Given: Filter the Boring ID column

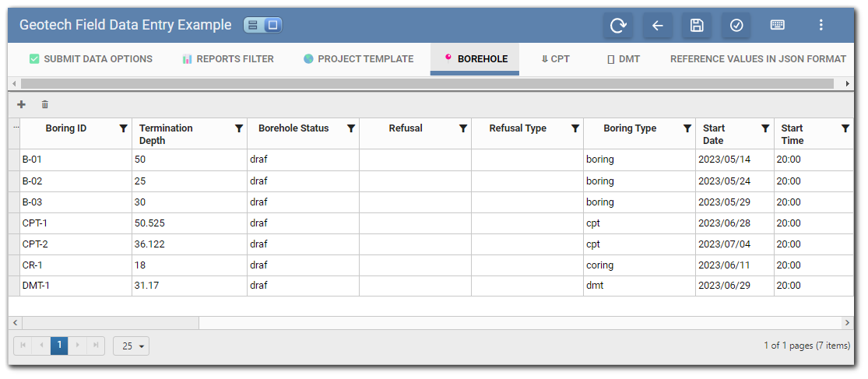Looking at the screenshot, I should point(123,128).
